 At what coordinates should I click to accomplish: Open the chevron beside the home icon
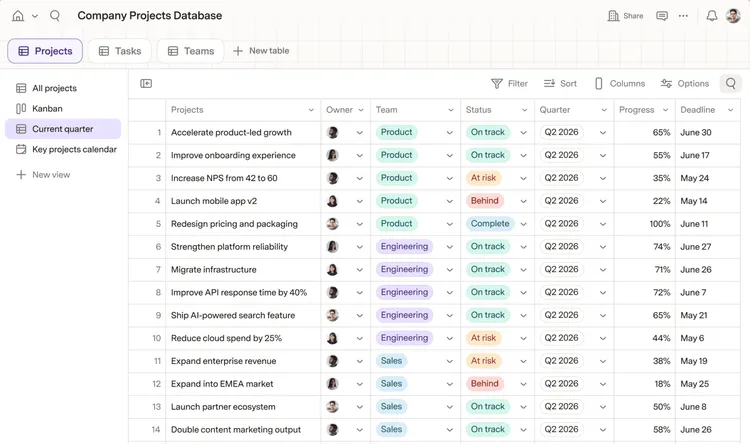click(x=35, y=16)
